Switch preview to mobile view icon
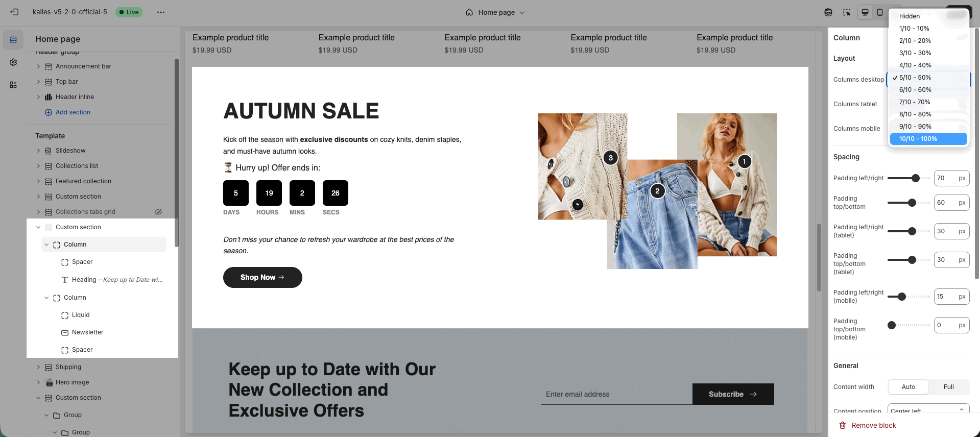The width and height of the screenshot is (980, 437). (880, 12)
